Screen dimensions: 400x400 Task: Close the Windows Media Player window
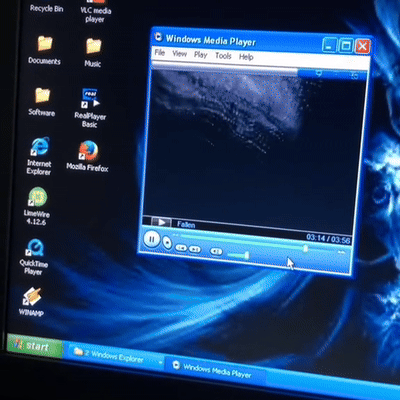pyautogui.click(x=363, y=46)
